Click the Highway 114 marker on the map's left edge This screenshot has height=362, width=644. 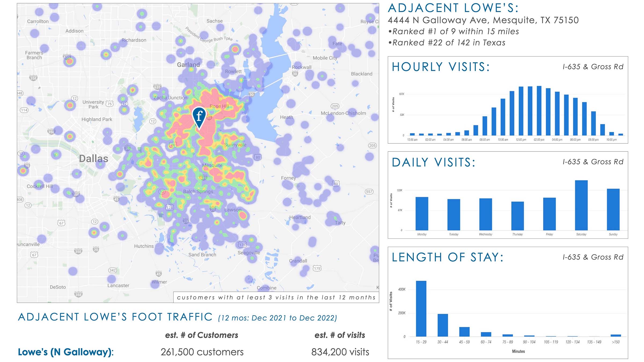click(24, 110)
